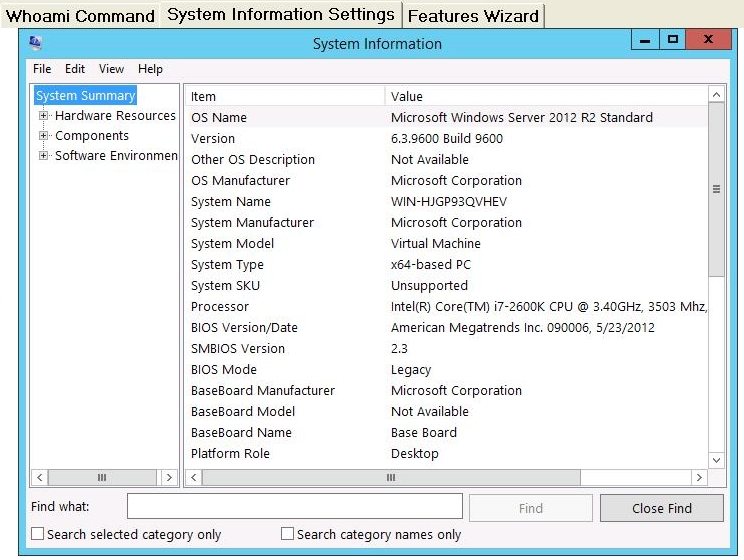Select the Software Environment tree item
This screenshot has height=560, width=744.
116,155
